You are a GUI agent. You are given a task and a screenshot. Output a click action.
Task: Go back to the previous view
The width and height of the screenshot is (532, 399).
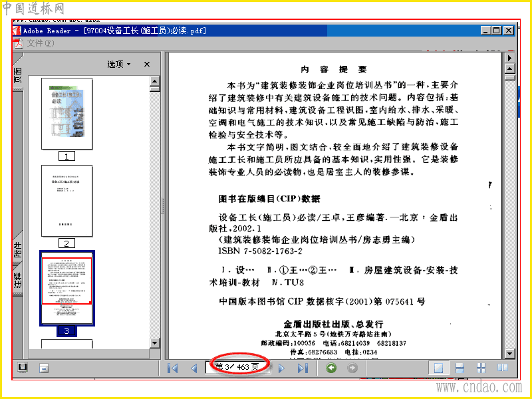[331, 368]
